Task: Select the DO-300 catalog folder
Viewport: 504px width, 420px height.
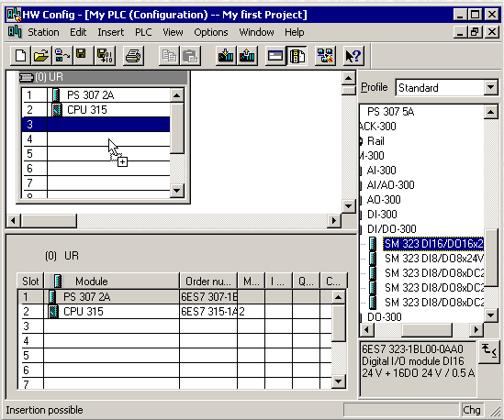Action: point(385,317)
